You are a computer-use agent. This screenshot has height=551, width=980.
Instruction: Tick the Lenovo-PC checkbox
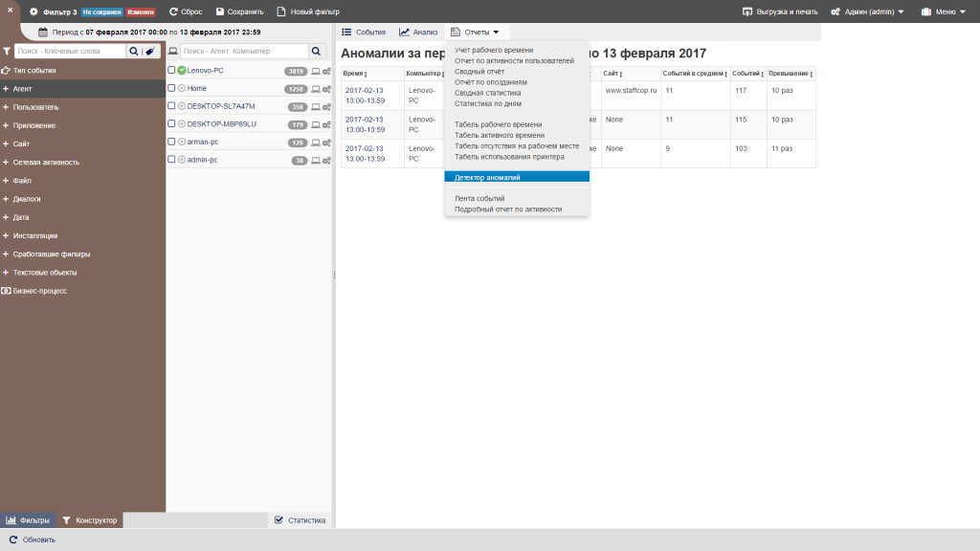point(171,71)
